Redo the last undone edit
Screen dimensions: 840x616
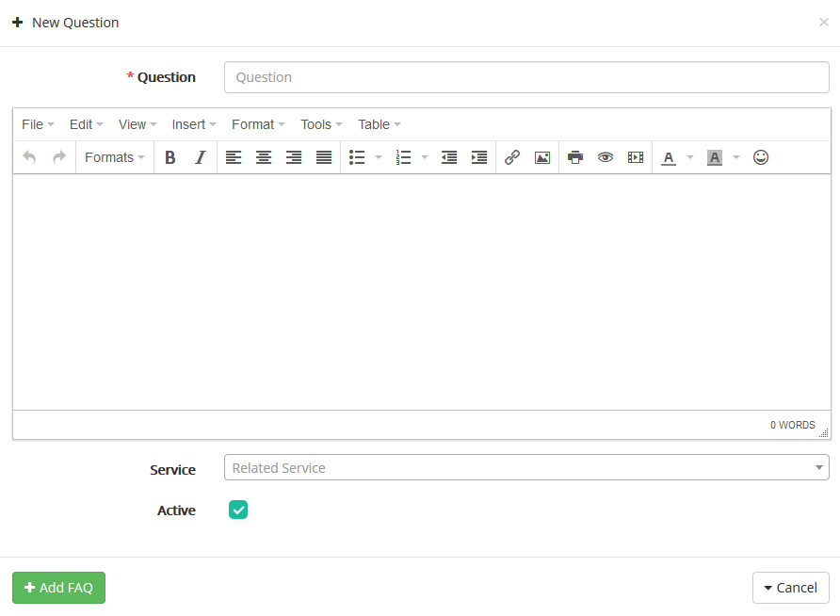(x=59, y=157)
